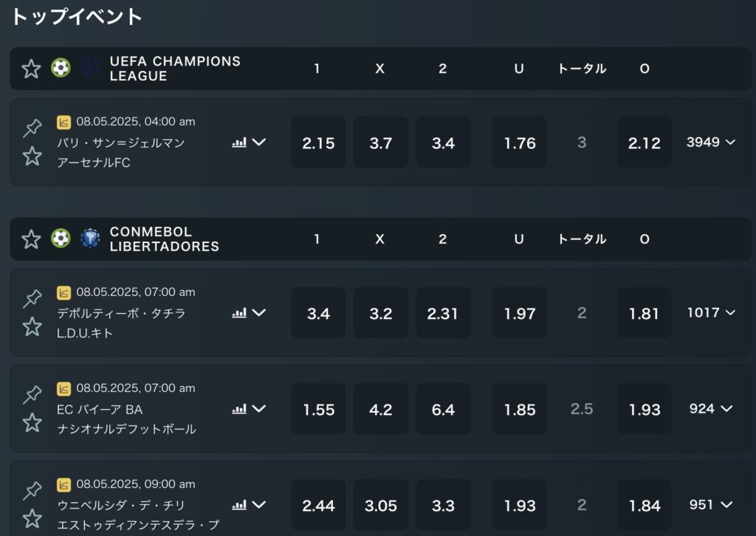Expand the 3949 more markets dropdown

point(711,142)
